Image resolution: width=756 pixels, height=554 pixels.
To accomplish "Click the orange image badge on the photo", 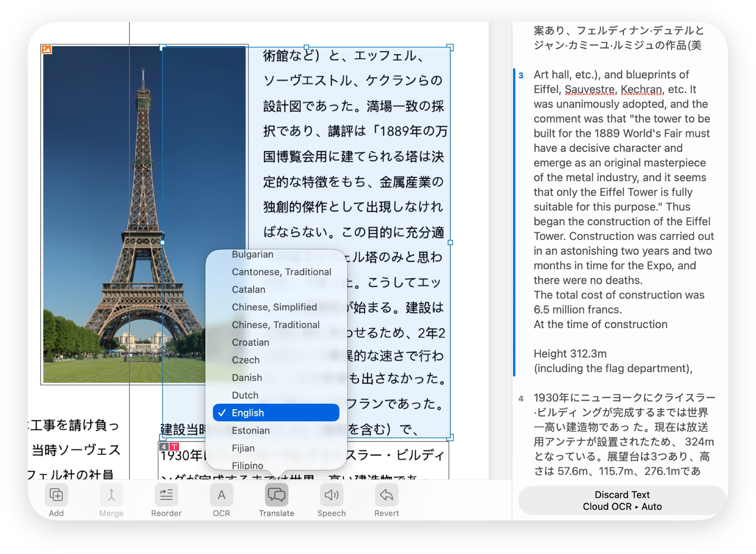I will (x=47, y=49).
